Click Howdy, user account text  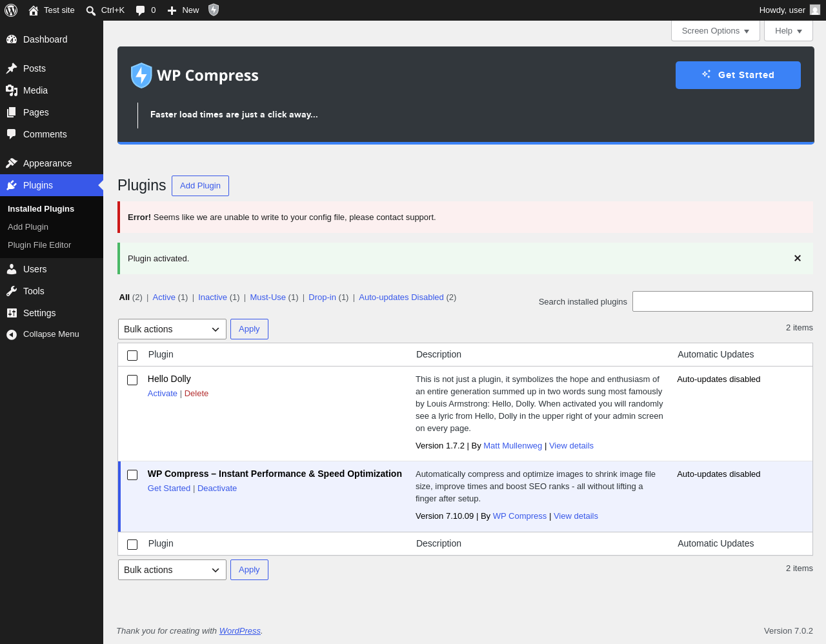coord(782,10)
